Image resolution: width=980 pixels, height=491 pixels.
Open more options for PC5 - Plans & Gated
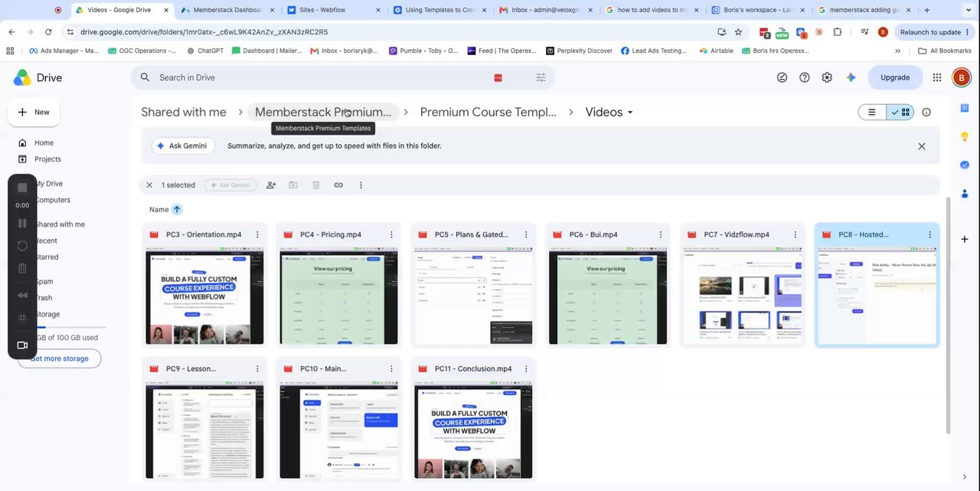coord(526,234)
